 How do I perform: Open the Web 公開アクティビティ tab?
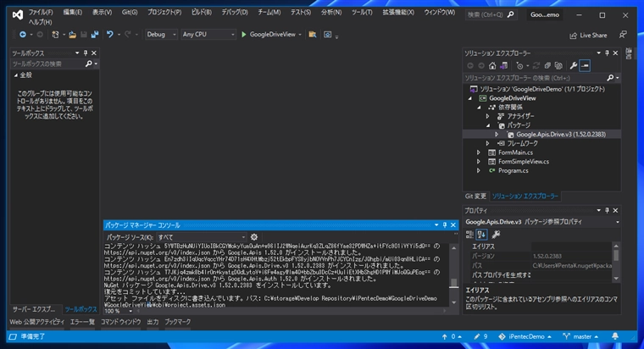click(x=37, y=322)
